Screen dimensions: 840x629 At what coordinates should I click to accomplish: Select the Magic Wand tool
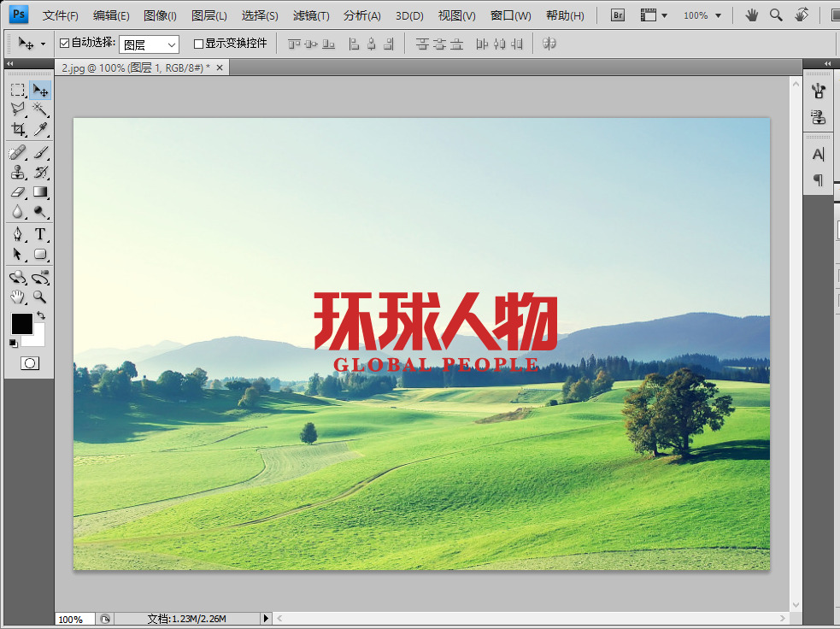[x=40, y=109]
